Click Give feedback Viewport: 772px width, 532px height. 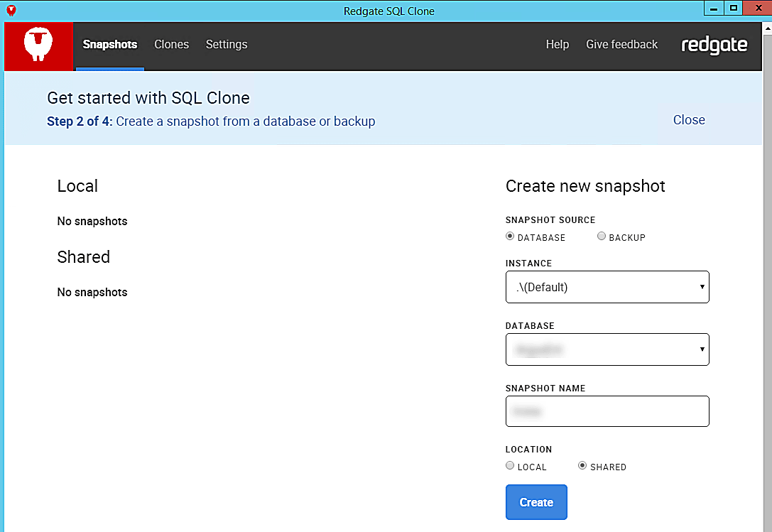[x=621, y=44]
